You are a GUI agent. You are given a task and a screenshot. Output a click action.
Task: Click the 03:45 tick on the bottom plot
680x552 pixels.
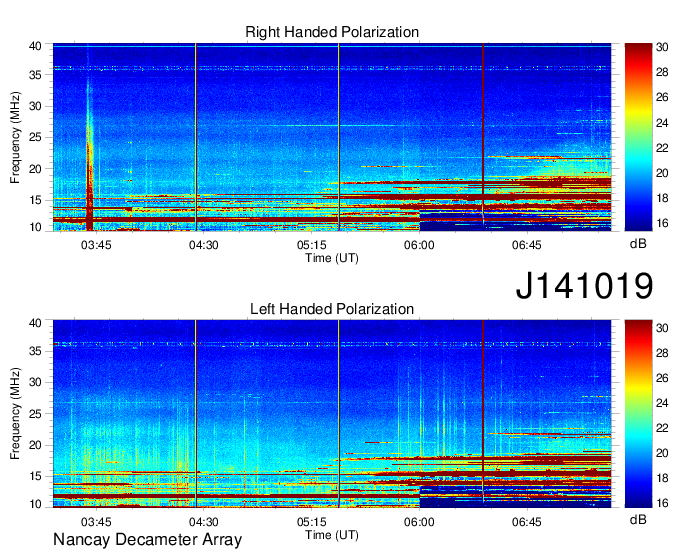[x=96, y=522]
